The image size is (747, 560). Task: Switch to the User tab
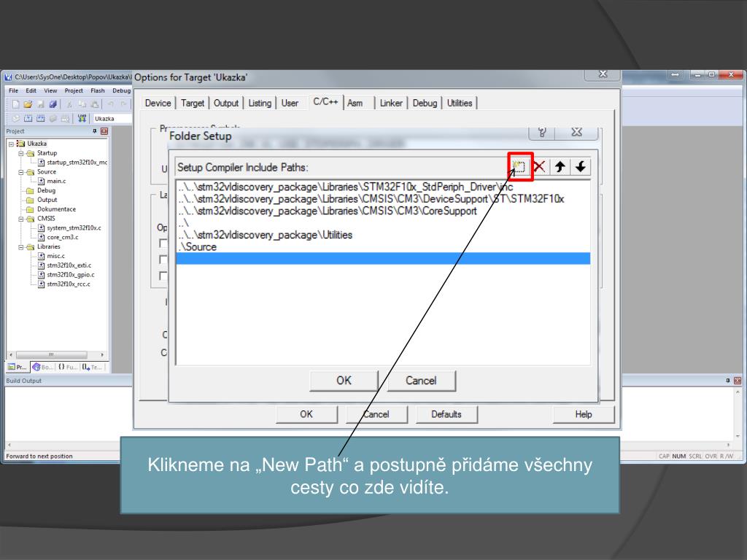tap(290, 104)
